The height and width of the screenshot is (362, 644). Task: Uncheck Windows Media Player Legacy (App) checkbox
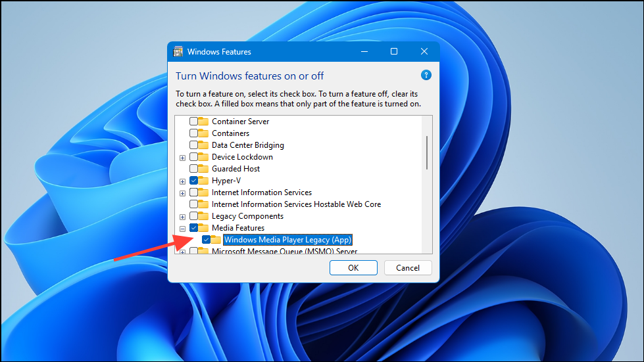[206, 239]
